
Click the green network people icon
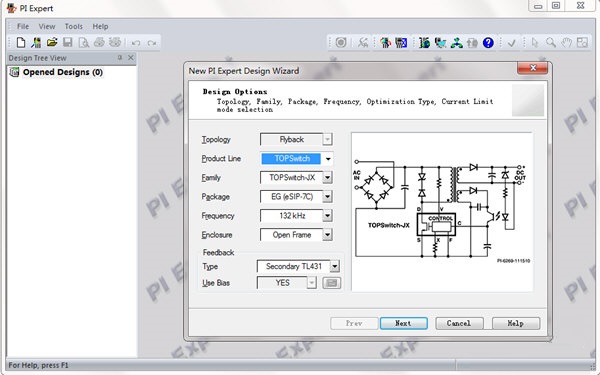[x=457, y=42]
